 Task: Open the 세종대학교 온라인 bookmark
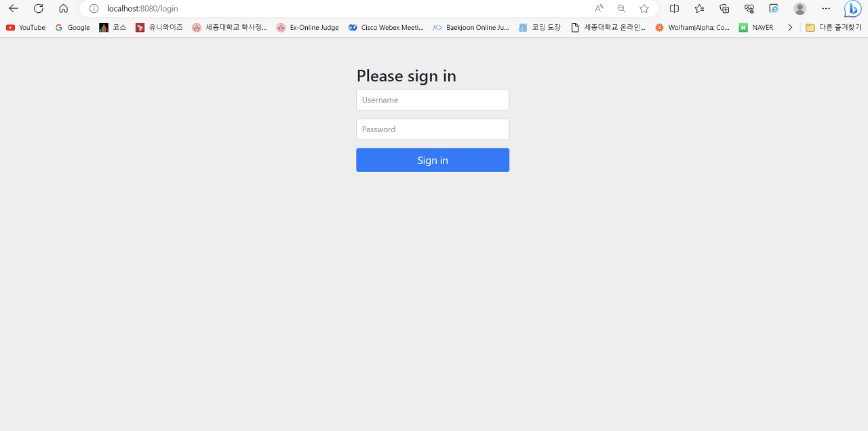point(608,28)
